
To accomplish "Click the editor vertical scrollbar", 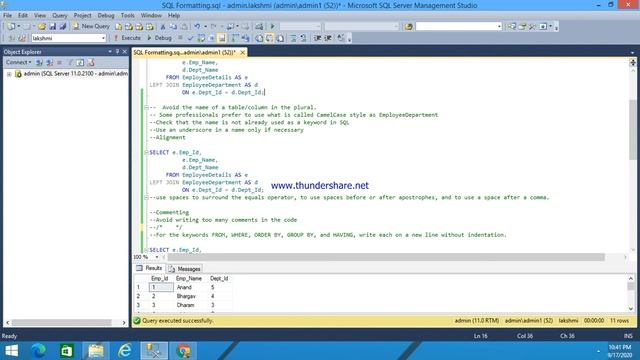I will point(633,131).
